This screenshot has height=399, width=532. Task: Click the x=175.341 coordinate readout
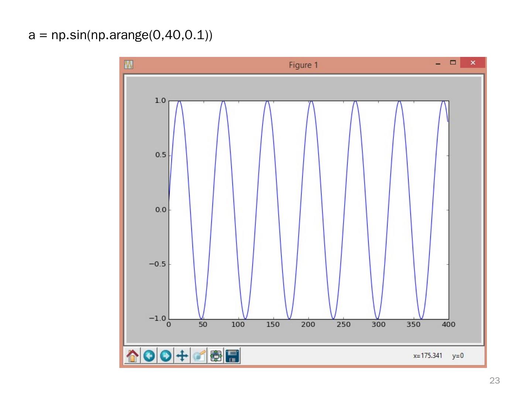[x=427, y=356]
